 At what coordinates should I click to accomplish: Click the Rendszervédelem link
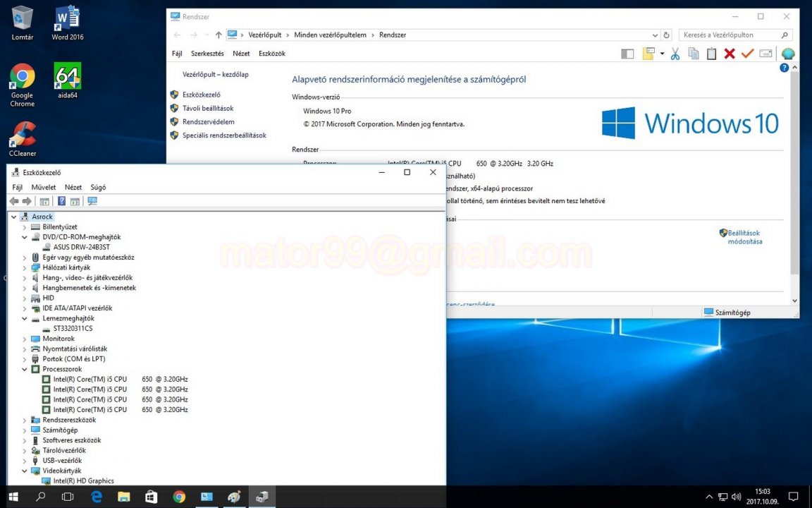pyautogui.click(x=208, y=122)
